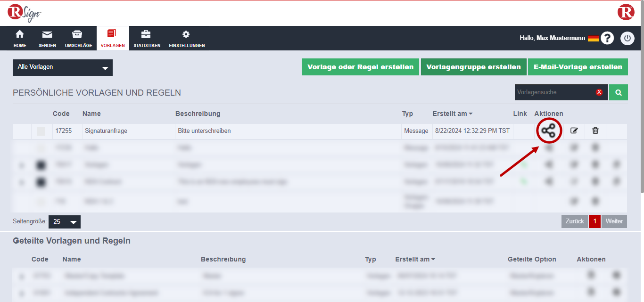Click the Weiter pagination button
Viewport: 644px width, 302px height.
click(x=614, y=221)
